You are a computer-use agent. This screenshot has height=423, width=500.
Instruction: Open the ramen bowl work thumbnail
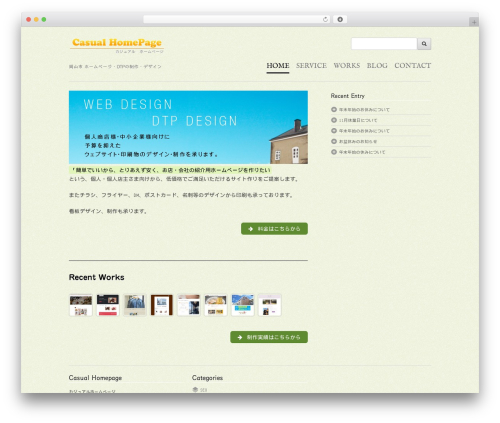[x=216, y=305]
